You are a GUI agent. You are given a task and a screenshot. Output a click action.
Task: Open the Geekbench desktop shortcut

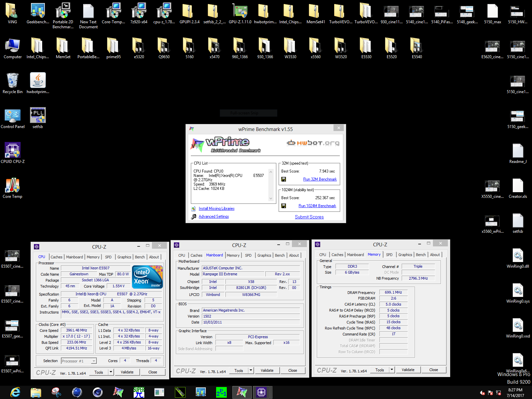coord(38,13)
